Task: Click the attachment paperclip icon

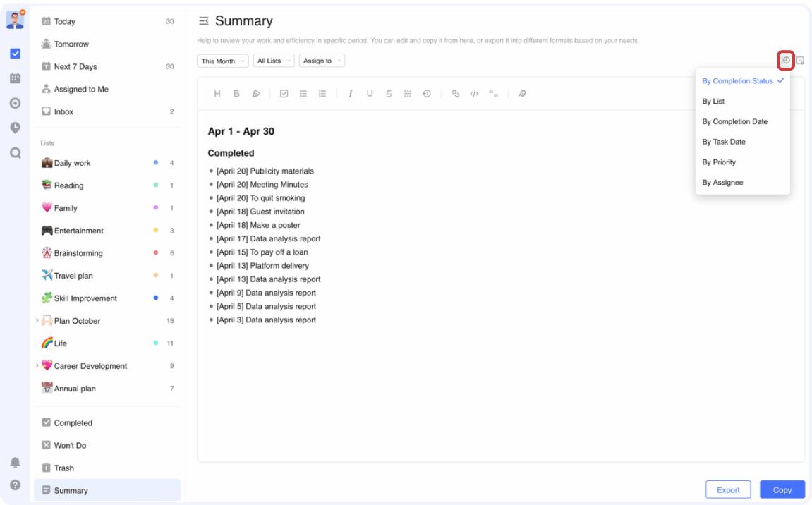Action: (522, 94)
